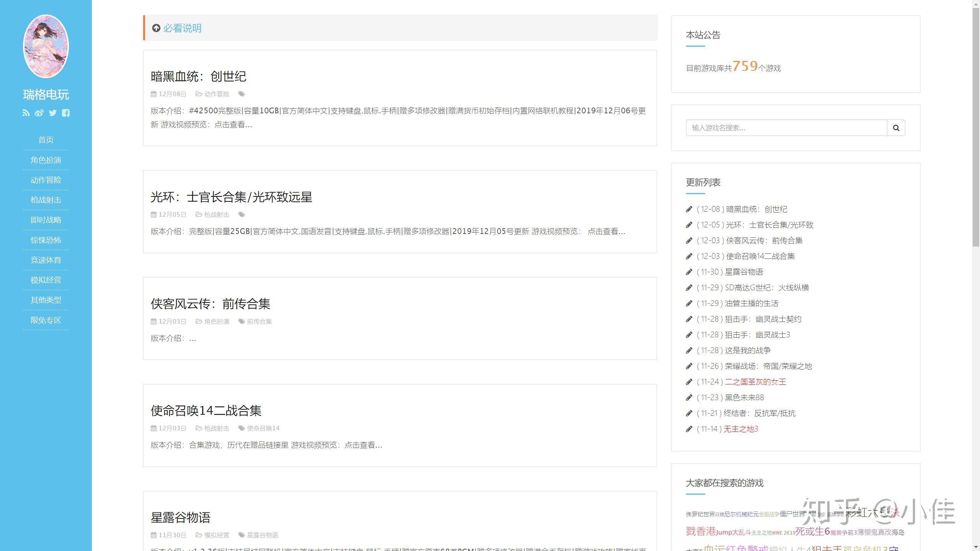Open the RSS feed icon in sidebar

tap(26, 113)
